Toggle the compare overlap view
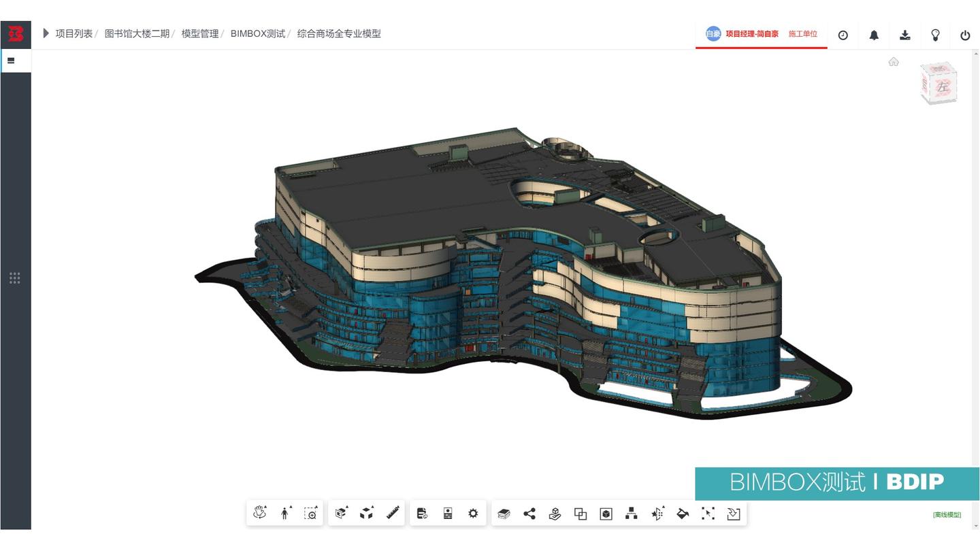The image size is (980, 551). pos(580,513)
